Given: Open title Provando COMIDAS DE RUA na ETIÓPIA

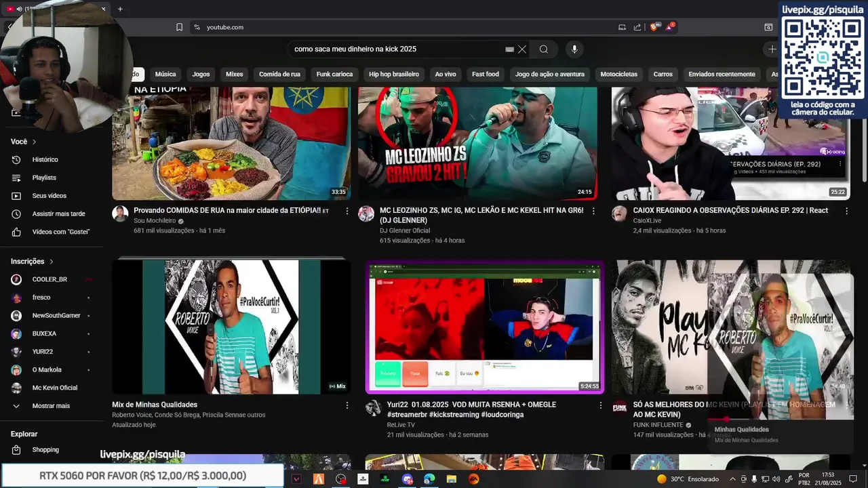Looking at the screenshot, I should click(x=231, y=211).
